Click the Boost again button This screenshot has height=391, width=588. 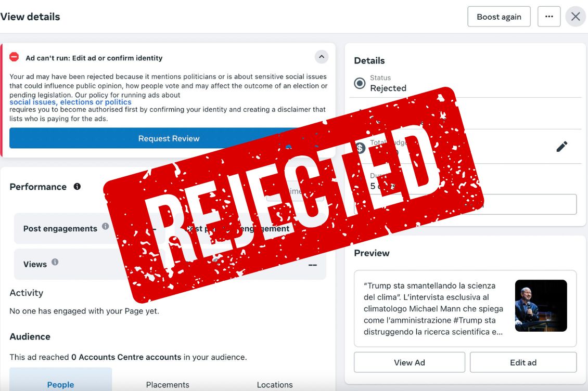(498, 17)
